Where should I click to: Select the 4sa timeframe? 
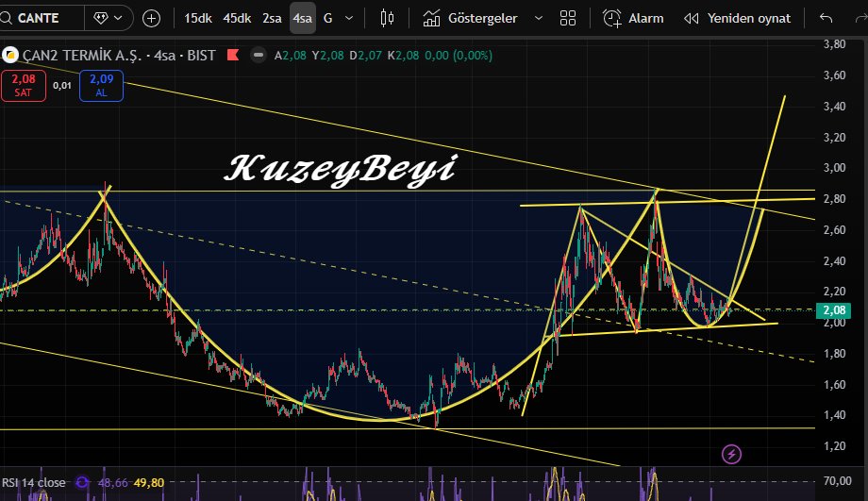[x=302, y=18]
